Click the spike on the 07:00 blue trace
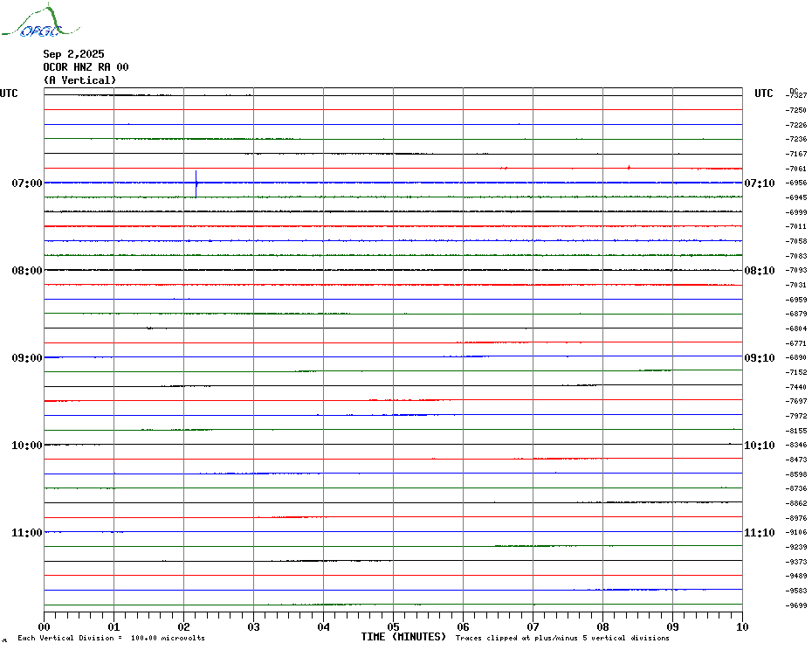 [196, 183]
